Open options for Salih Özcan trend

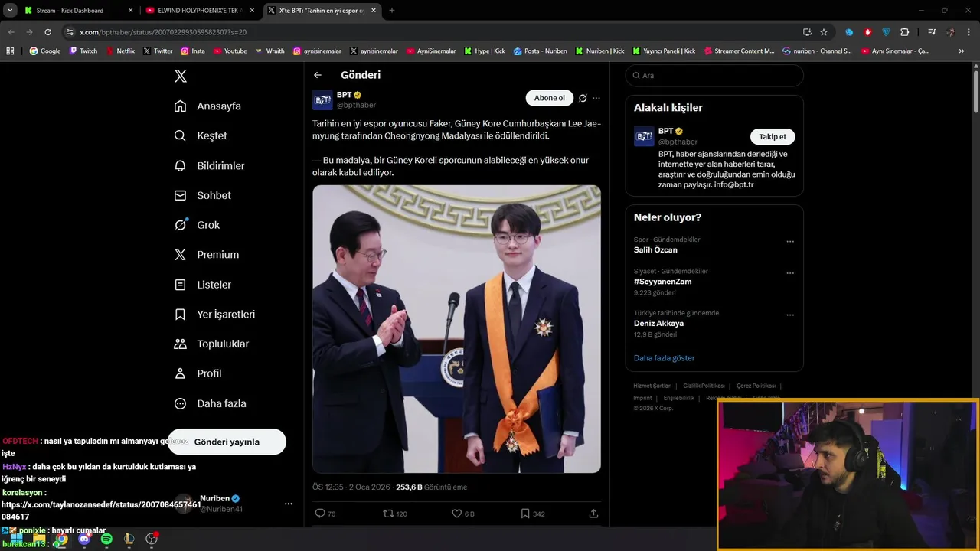point(790,242)
